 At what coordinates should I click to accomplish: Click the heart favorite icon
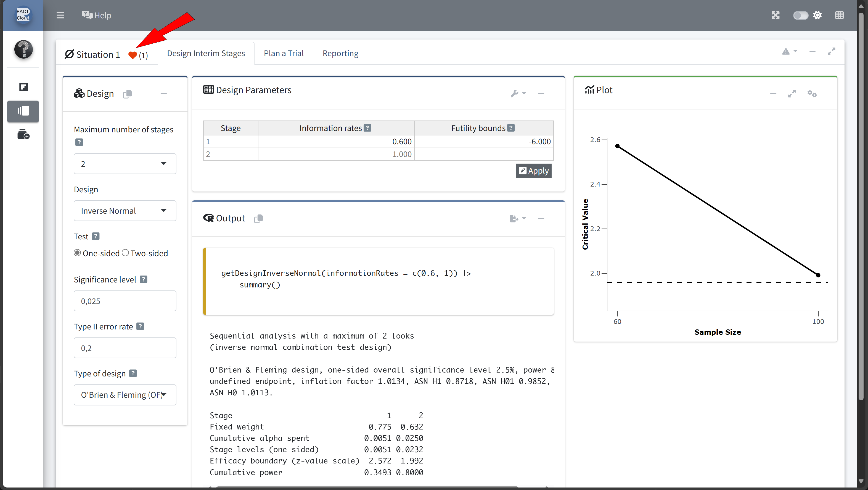(x=133, y=55)
